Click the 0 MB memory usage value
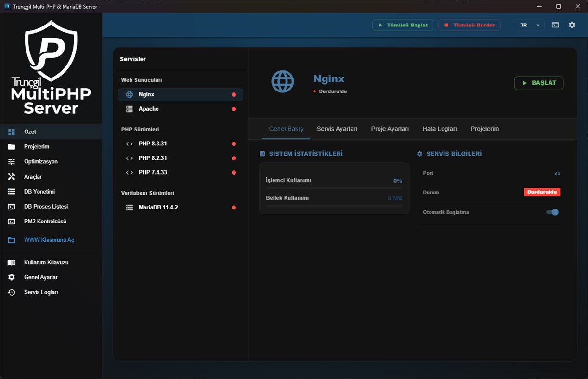 click(x=395, y=198)
